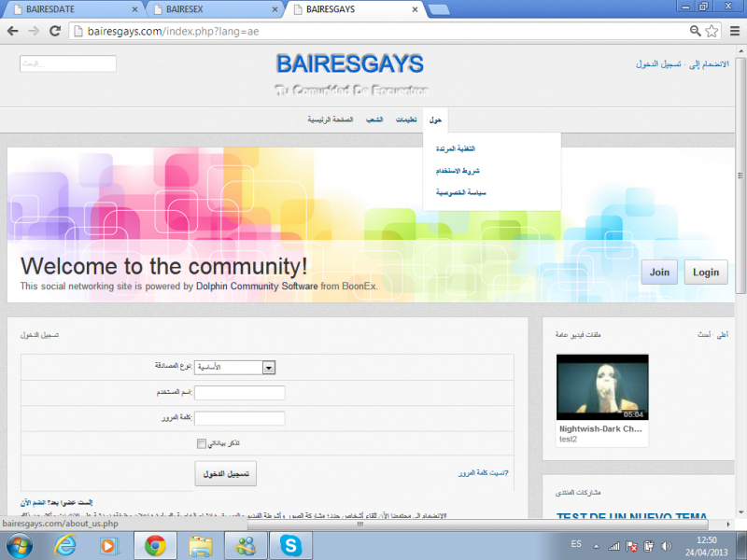Open the TEST DE UN NUEVO TEMA forum post
Screen dimensions: 747x560
632,516
